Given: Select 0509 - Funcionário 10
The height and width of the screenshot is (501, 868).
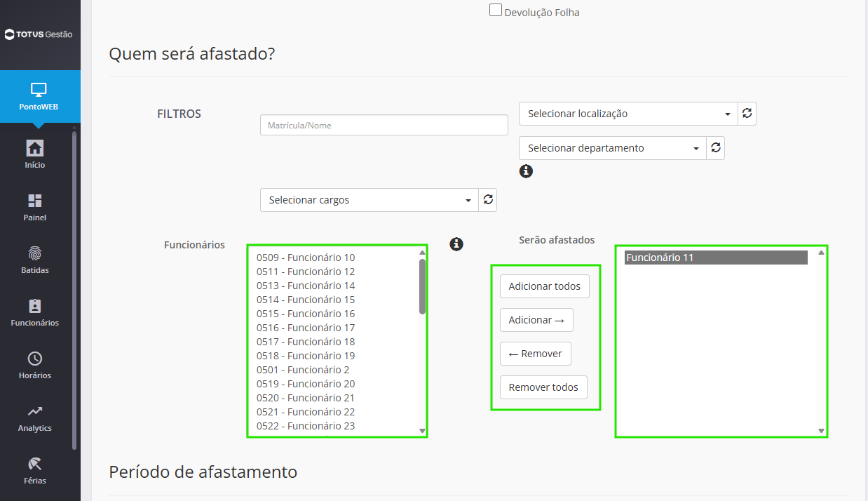Looking at the screenshot, I should tap(306, 258).
